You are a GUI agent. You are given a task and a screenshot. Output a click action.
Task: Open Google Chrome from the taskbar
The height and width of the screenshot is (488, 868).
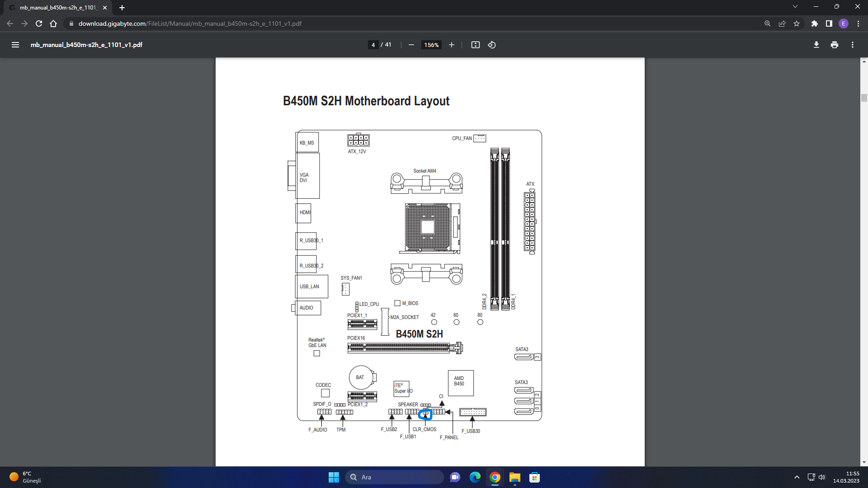(x=495, y=477)
